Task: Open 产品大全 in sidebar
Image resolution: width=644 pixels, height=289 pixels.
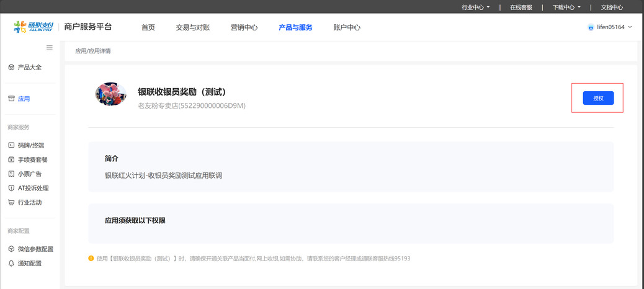Action: [x=30, y=68]
